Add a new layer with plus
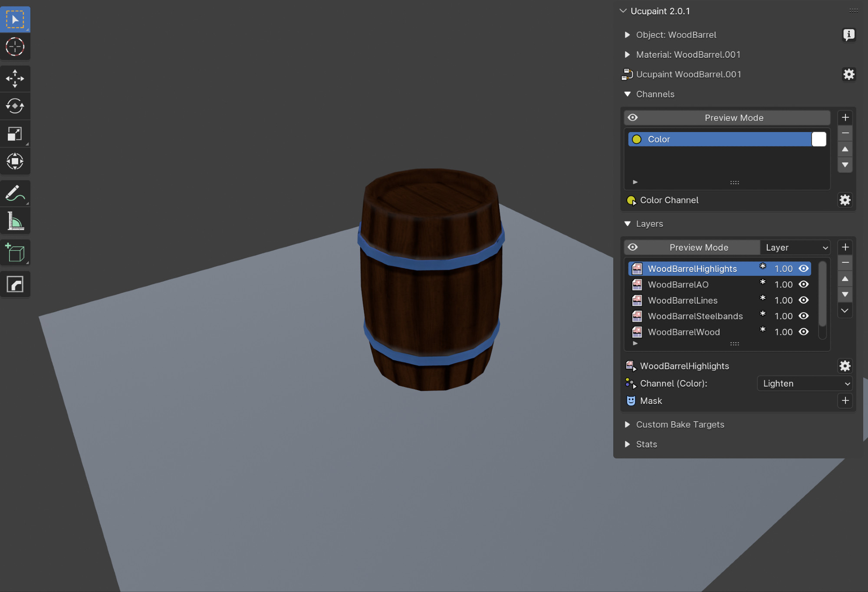 click(x=845, y=247)
